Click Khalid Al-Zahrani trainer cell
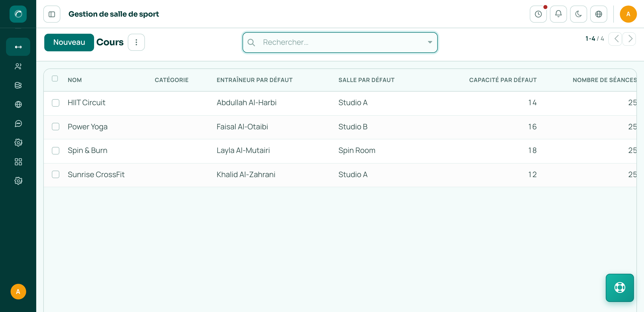 (246, 174)
